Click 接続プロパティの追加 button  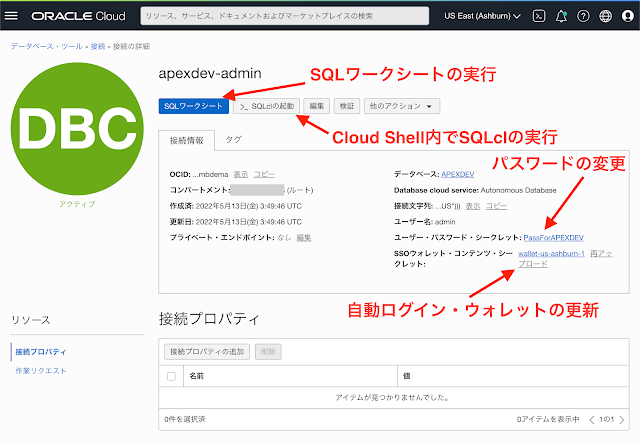(x=207, y=352)
